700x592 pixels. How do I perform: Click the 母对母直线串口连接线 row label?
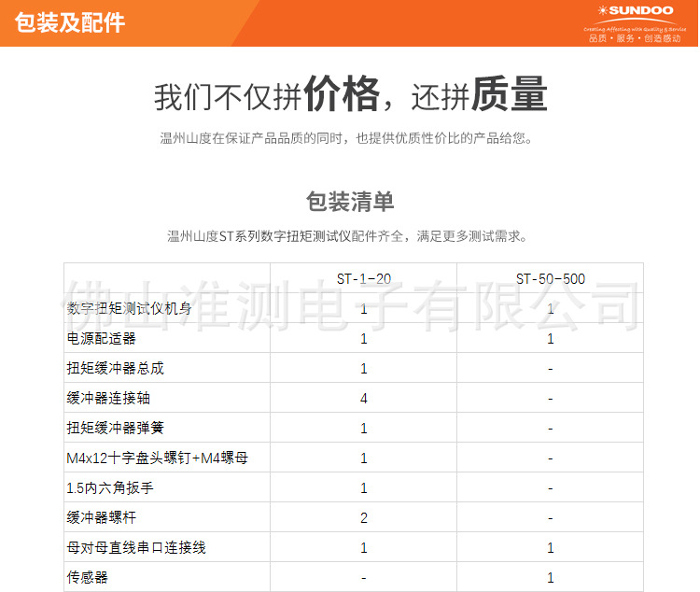(136, 547)
